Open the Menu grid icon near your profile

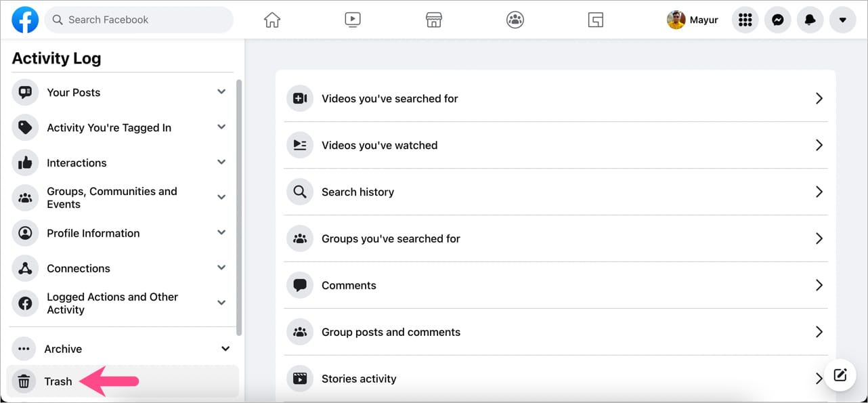(x=745, y=20)
